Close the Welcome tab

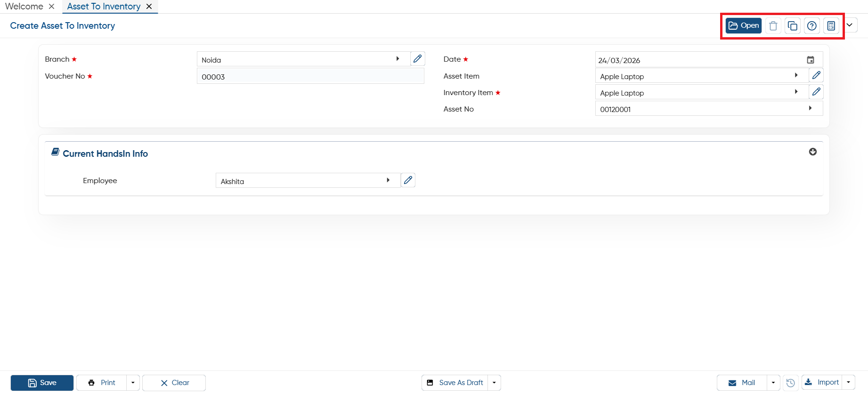pyautogui.click(x=52, y=7)
